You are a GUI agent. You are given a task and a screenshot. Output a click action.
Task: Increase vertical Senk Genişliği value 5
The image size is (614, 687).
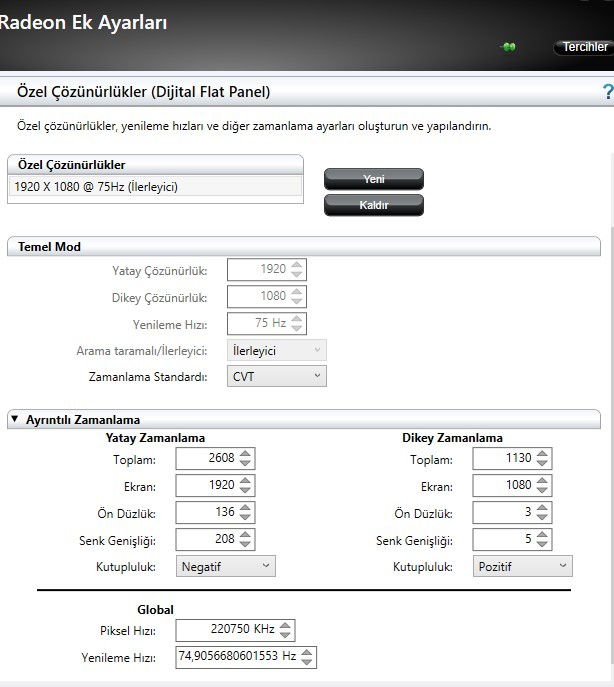click(x=542, y=535)
